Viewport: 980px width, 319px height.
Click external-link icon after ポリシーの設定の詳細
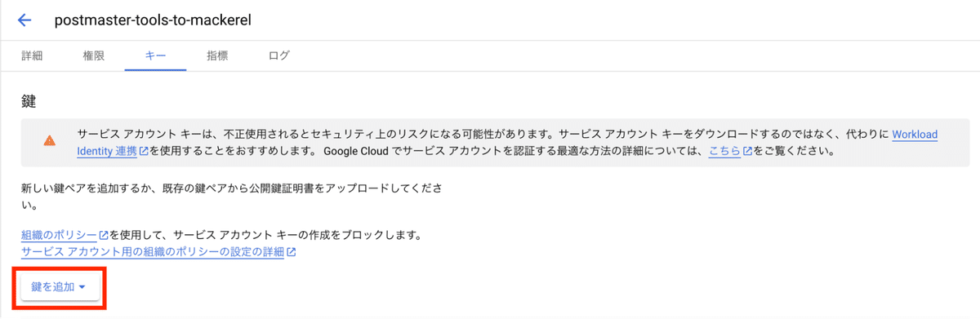tap(291, 252)
